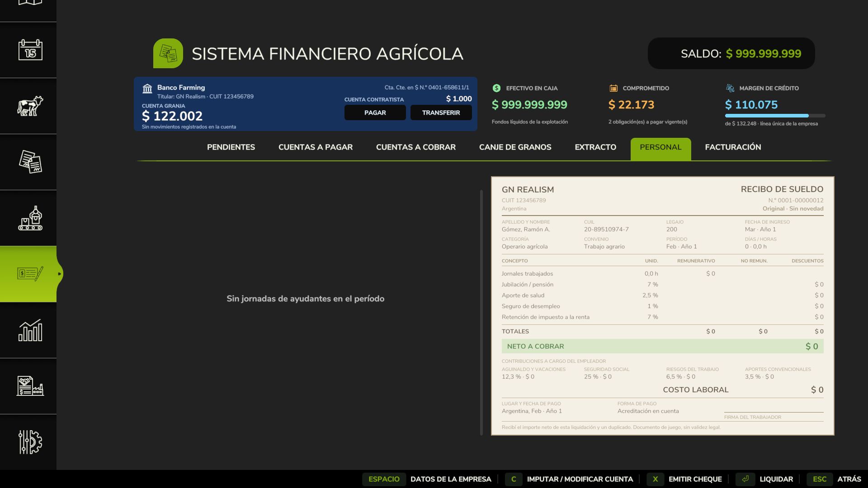868x488 pixels.
Task: Open the EXTRACTO tab
Action: click(595, 147)
